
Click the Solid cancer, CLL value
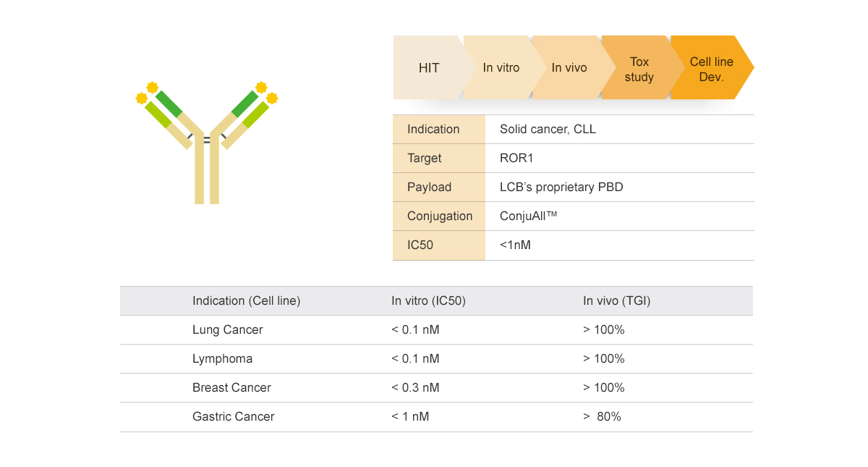click(x=548, y=130)
